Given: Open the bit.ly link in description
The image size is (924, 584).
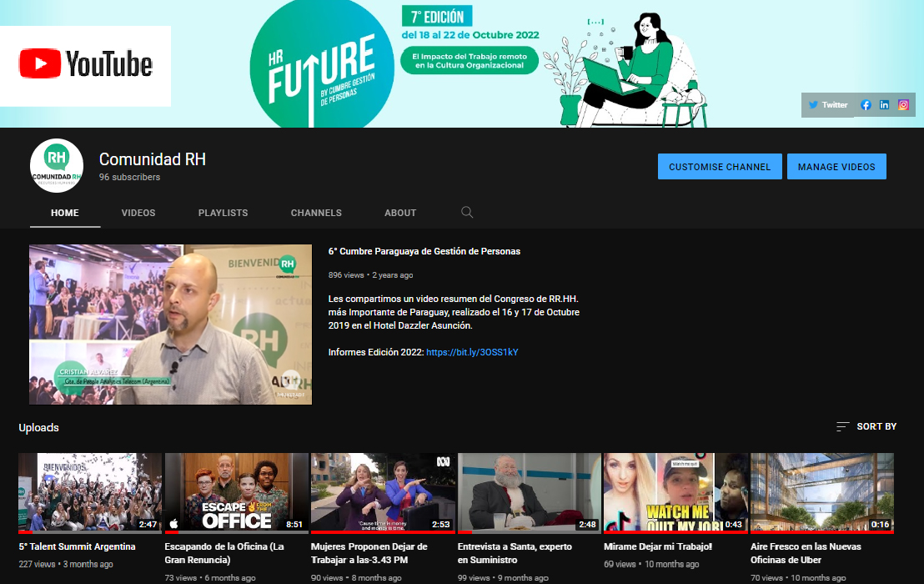Looking at the screenshot, I should click(472, 352).
